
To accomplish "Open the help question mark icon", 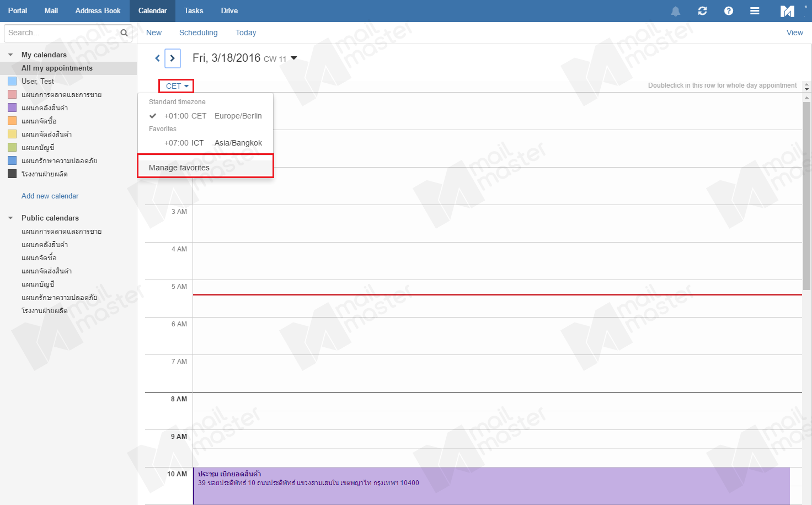I will point(729,11).
